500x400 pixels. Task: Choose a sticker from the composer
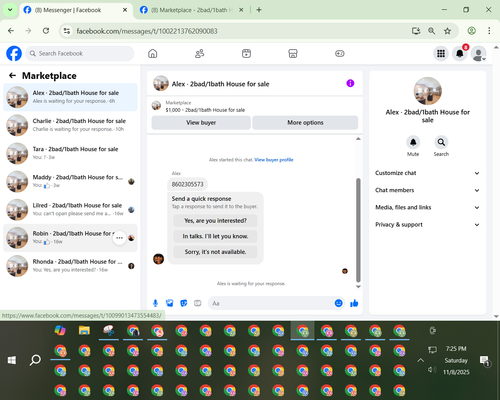pos(184,303)
